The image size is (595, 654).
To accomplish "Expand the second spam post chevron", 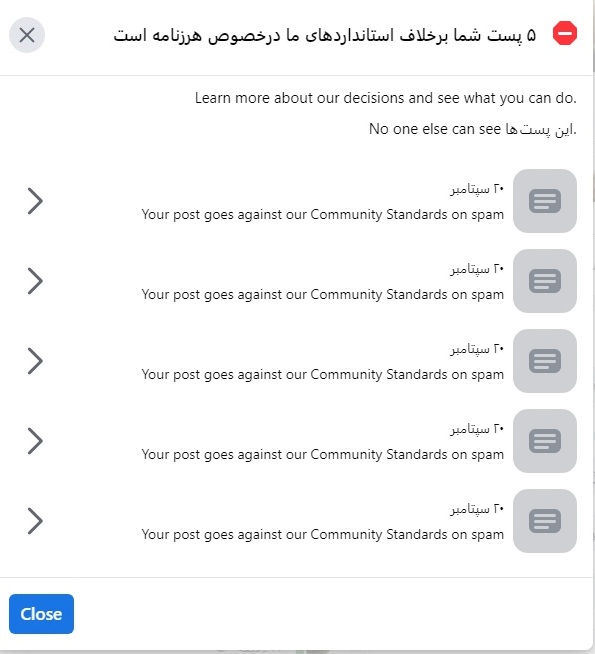I will (x=35, y=281).
